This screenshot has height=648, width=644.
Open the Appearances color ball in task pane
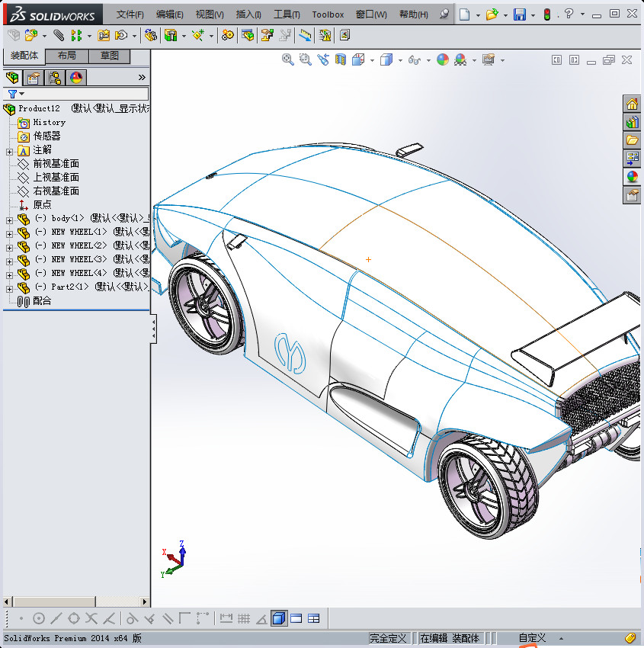click(632, 177)
